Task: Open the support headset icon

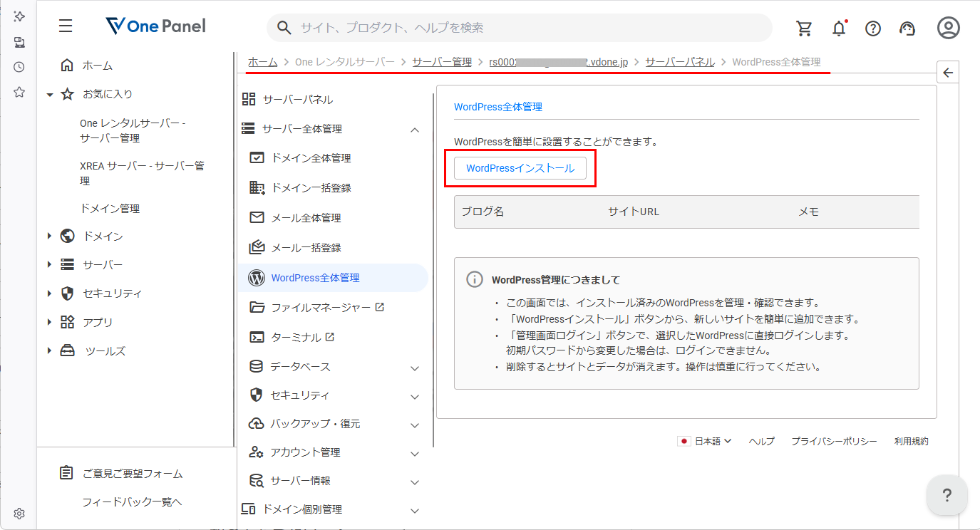Action: coord(907,28)
